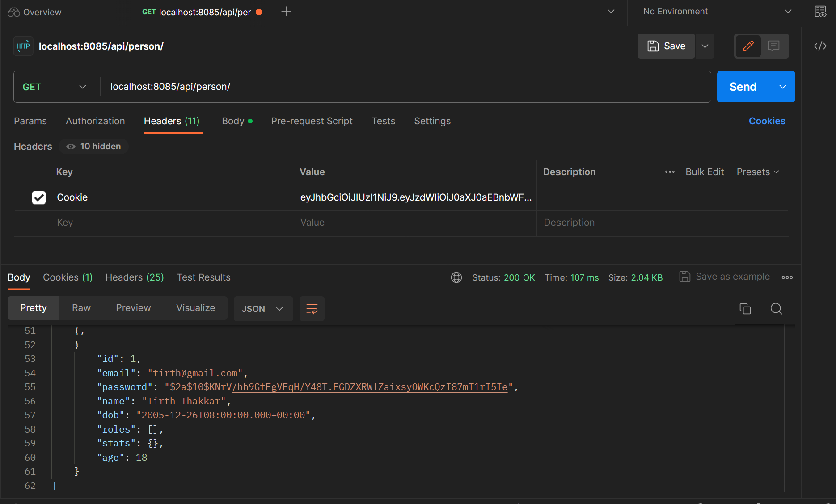Open the Presets dropdown
The width and height of the screenshot is (836, 504).
tap(758, 172)
